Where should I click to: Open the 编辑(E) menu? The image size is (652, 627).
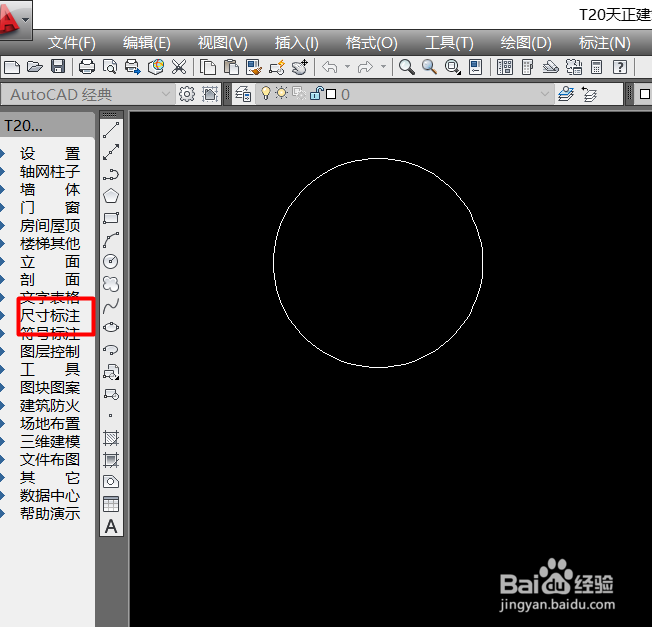[x=146, y=43]
